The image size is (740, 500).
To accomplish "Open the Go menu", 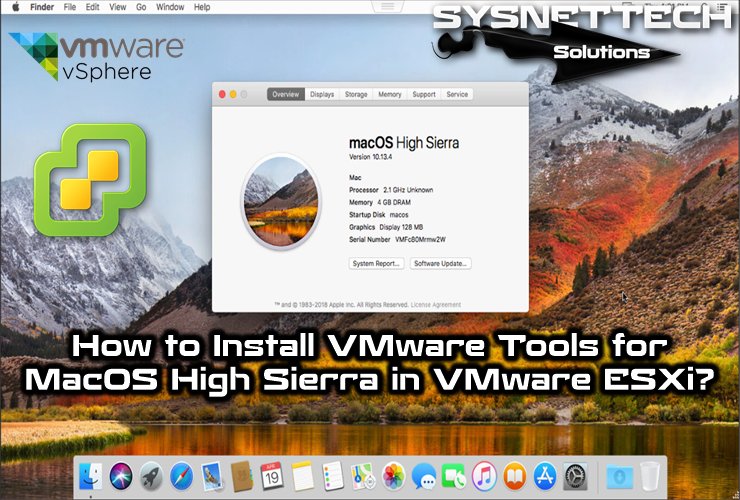I will (x=141, y=7).
